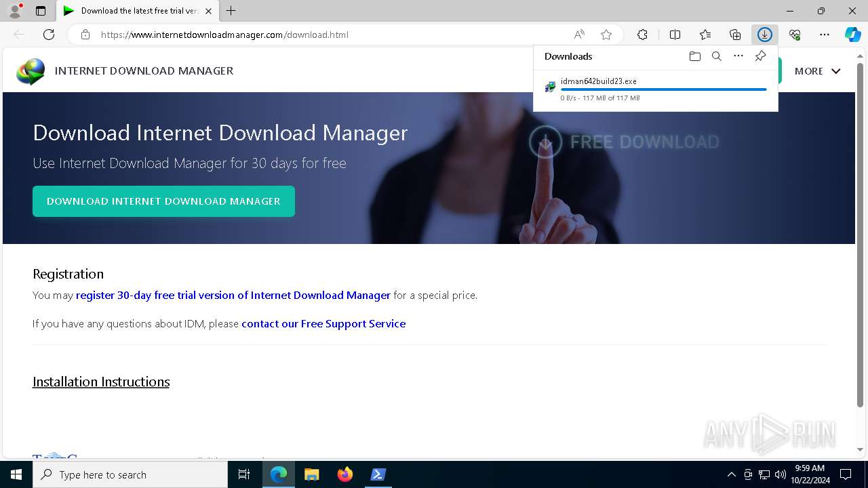The width and height of the screenshot is (868, 488).
Task: Refresh the current page
Action: (x=49, y=35)
